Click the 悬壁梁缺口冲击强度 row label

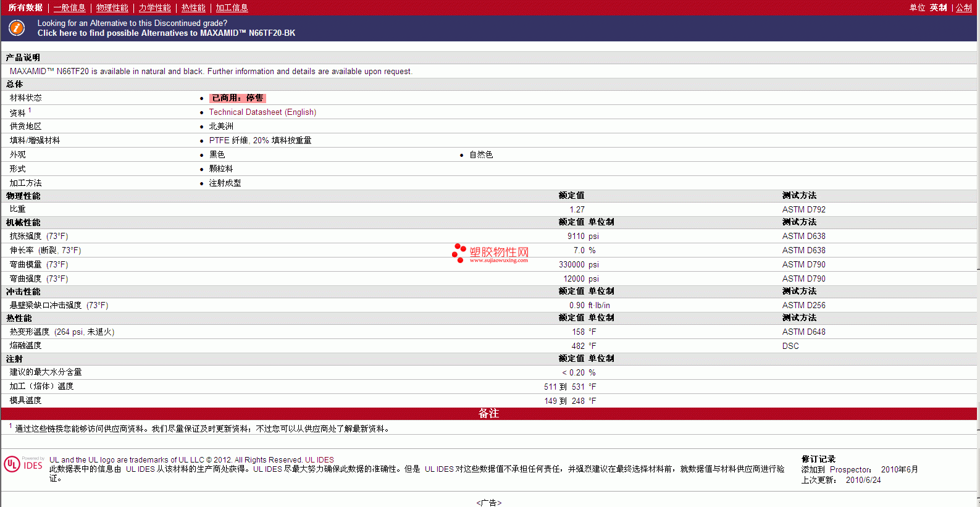pos(59,306)
